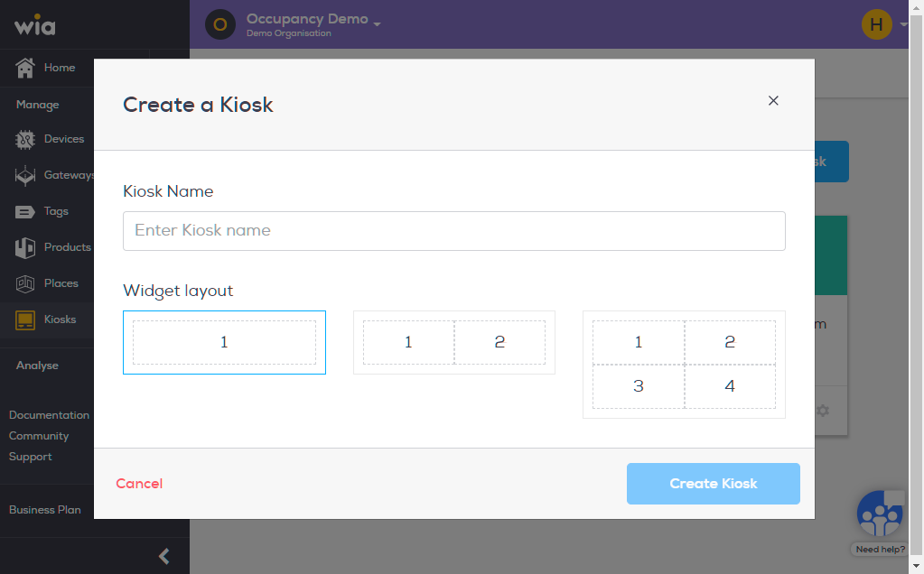The image size is (924, 574).
Task: Click the Occupancy Demo organisation avatar
Action: click(x=219, y=24)
